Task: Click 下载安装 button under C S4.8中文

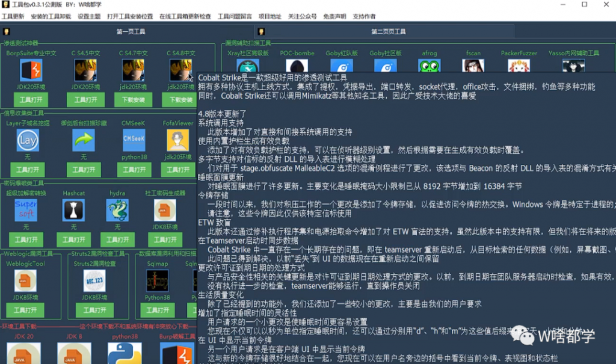Action: (x=179, y=100)
